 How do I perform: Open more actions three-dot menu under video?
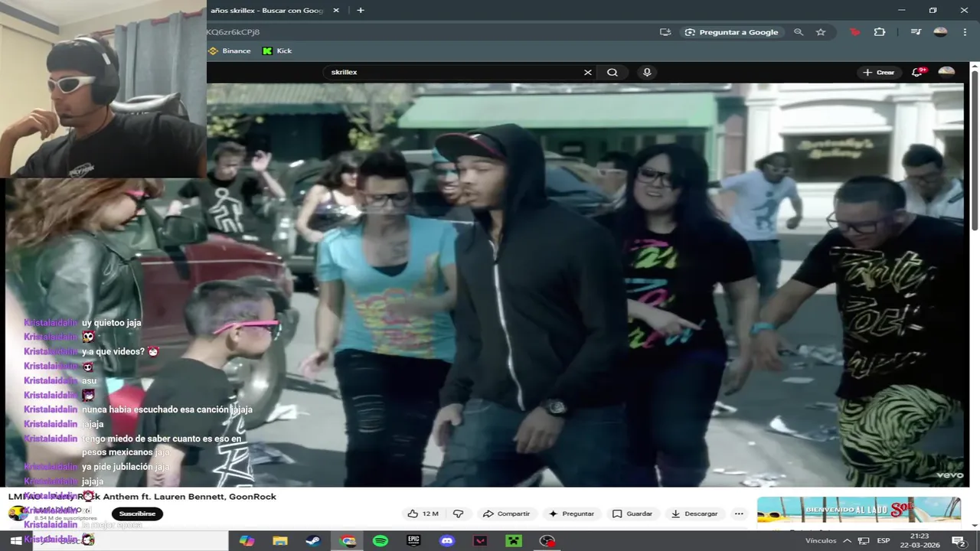click(739, 514)
